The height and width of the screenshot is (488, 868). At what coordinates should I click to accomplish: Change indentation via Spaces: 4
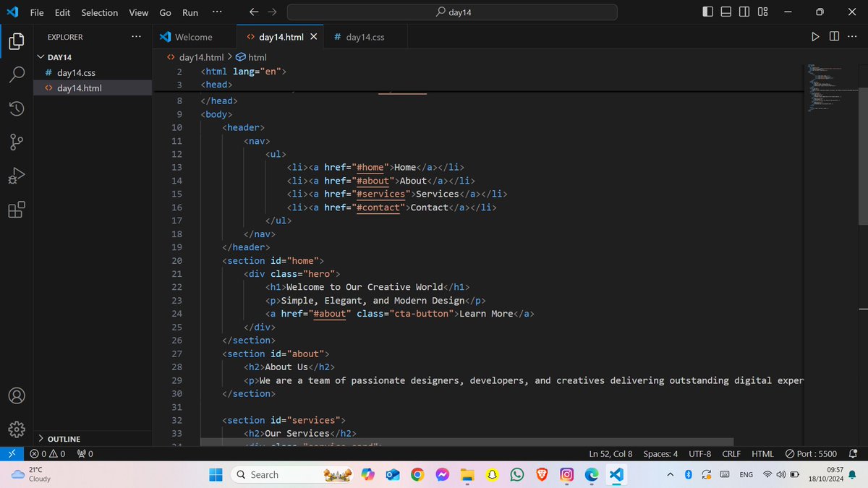[660, 453]
